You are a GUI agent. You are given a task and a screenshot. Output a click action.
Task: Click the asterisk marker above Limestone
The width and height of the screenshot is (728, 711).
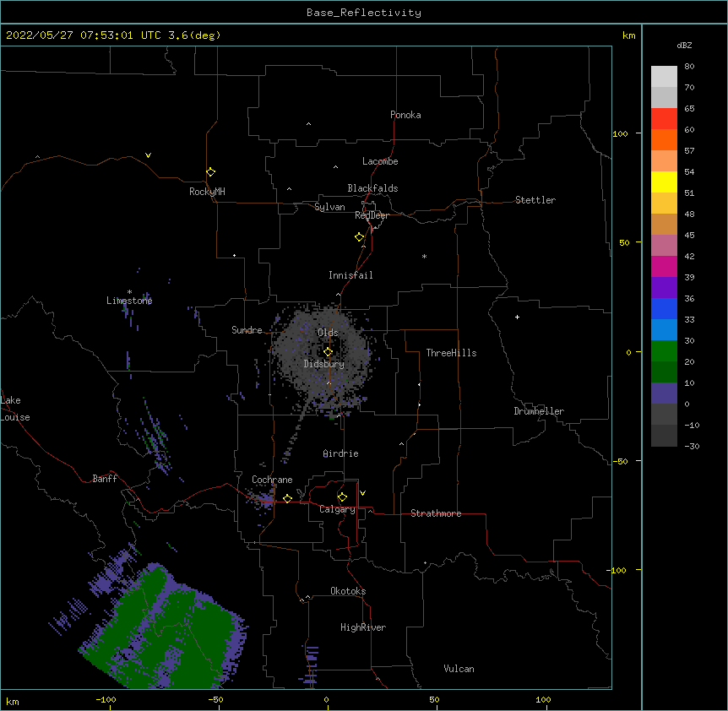[129, 292]
